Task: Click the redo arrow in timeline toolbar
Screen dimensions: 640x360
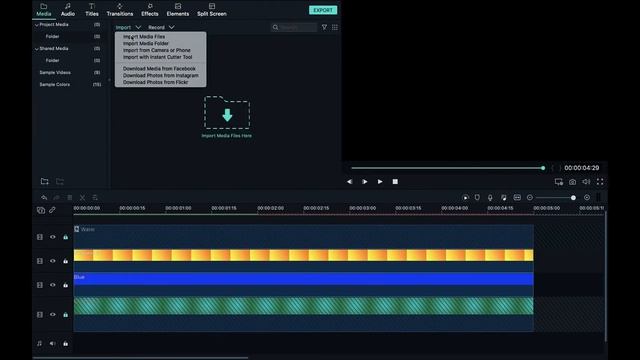Action: coord(57,198)
